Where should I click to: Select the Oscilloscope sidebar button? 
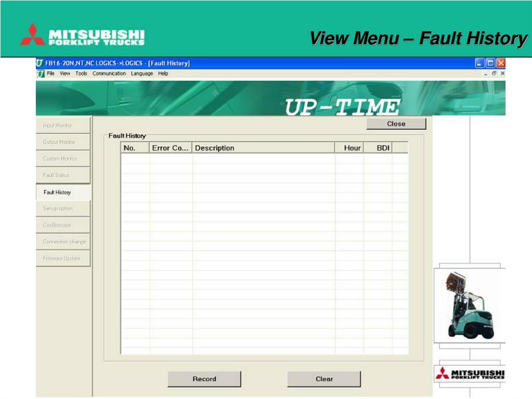click(63, 225)
